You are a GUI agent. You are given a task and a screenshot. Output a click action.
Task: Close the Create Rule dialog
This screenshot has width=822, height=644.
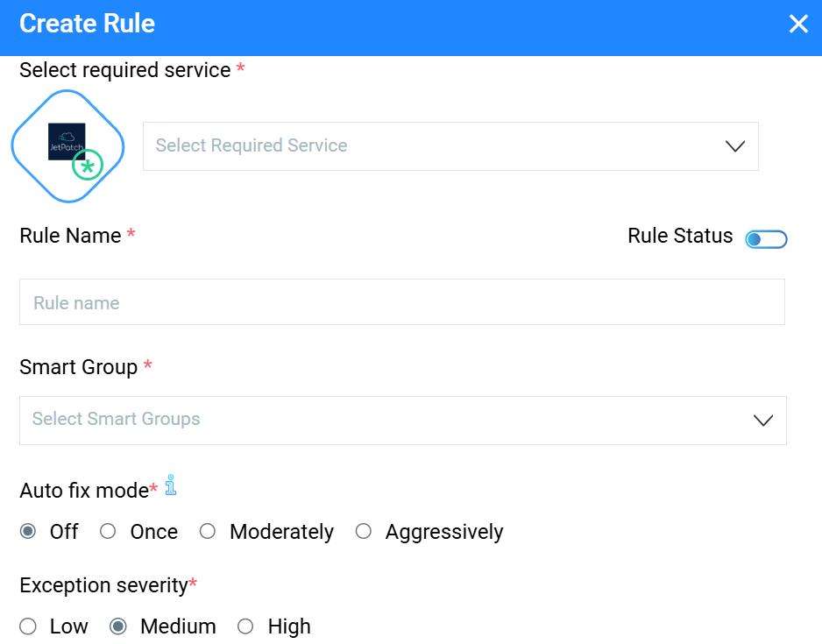(x=798, y=24)
